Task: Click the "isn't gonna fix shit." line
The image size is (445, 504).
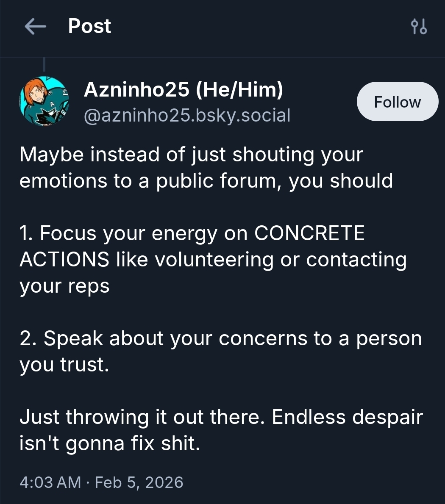Action: [x=109, y=443]
